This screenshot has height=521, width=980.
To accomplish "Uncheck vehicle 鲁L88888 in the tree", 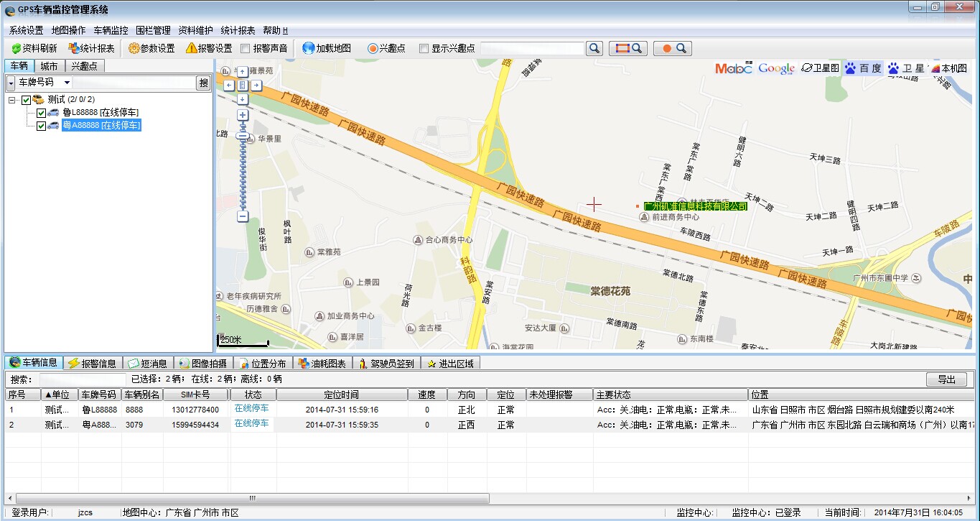I will 41,113.
